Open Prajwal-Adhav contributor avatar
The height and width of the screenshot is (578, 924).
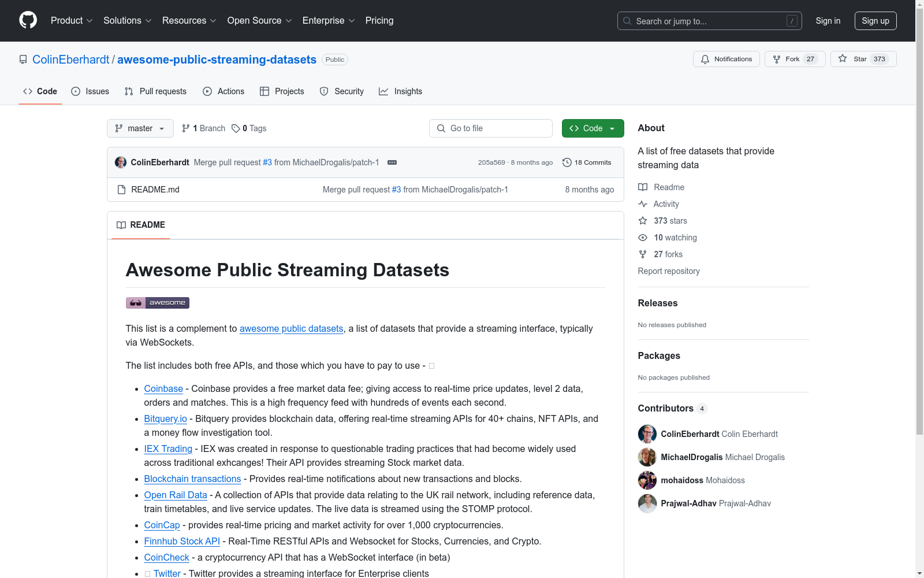(647, 503)
